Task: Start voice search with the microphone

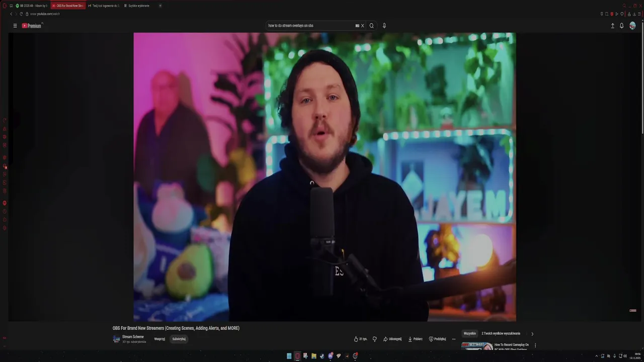Action: (384, 26)
